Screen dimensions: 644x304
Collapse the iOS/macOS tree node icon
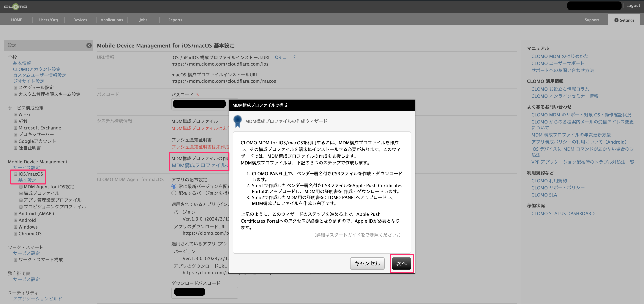point(15,174)
